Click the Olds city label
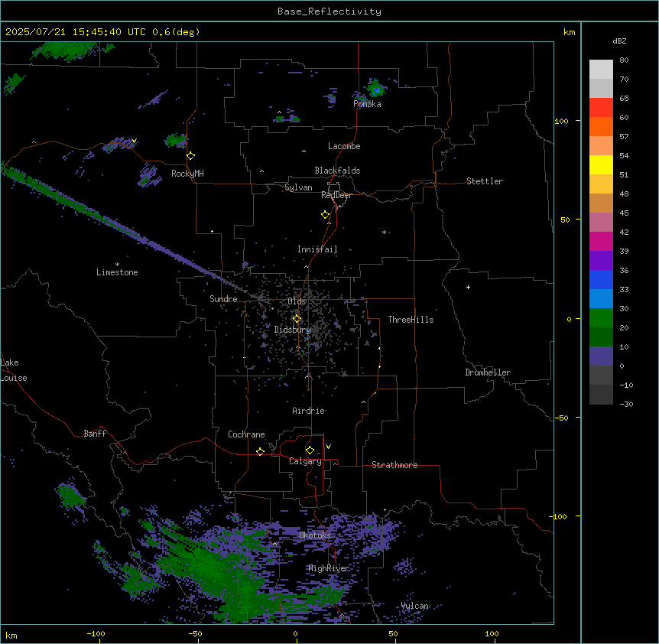The height and width of the screenshot is (644, 659). [297, 301]
